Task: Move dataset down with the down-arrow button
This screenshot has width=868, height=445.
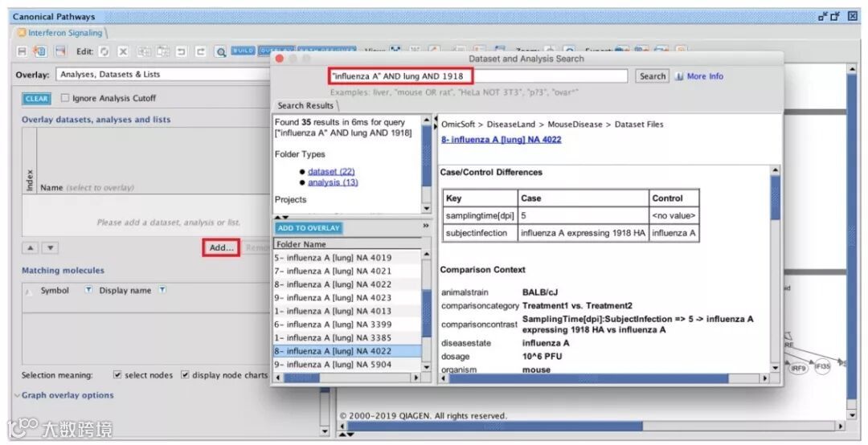Action: 50,248
